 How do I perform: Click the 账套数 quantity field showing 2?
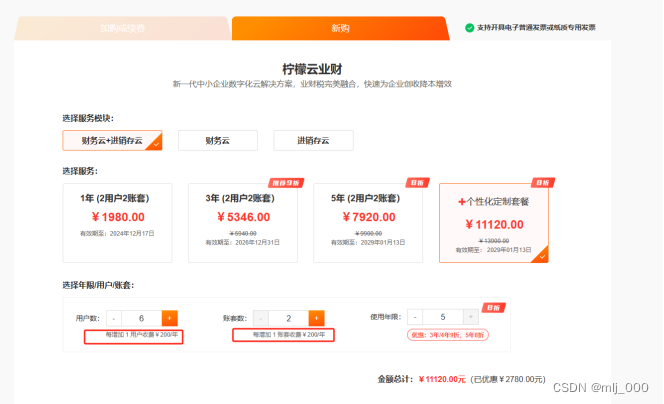[288, 318]
